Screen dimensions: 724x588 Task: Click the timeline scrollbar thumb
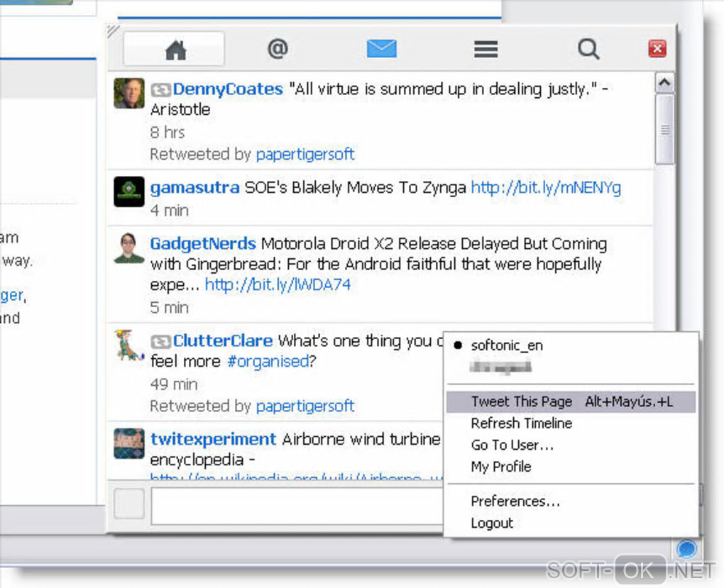click(x=664, y=129)
